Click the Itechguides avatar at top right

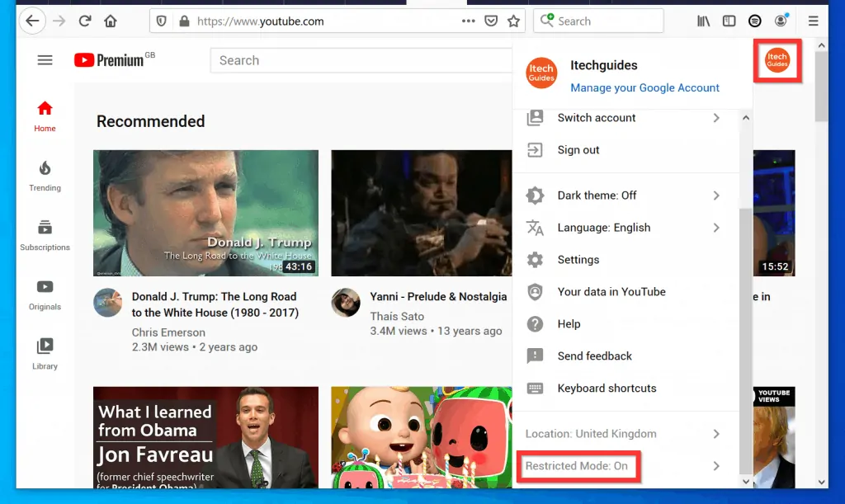777,60
